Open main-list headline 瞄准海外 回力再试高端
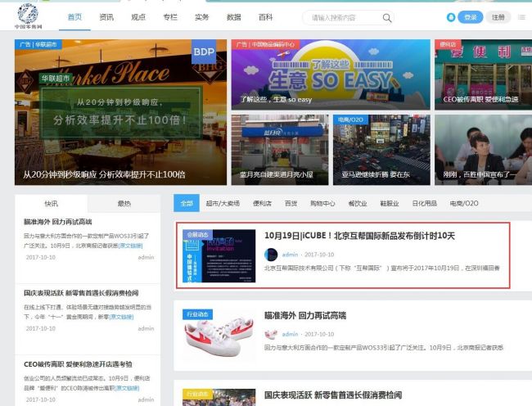The width and height of the screenshot is (532, 406). [x=305, y=315]
